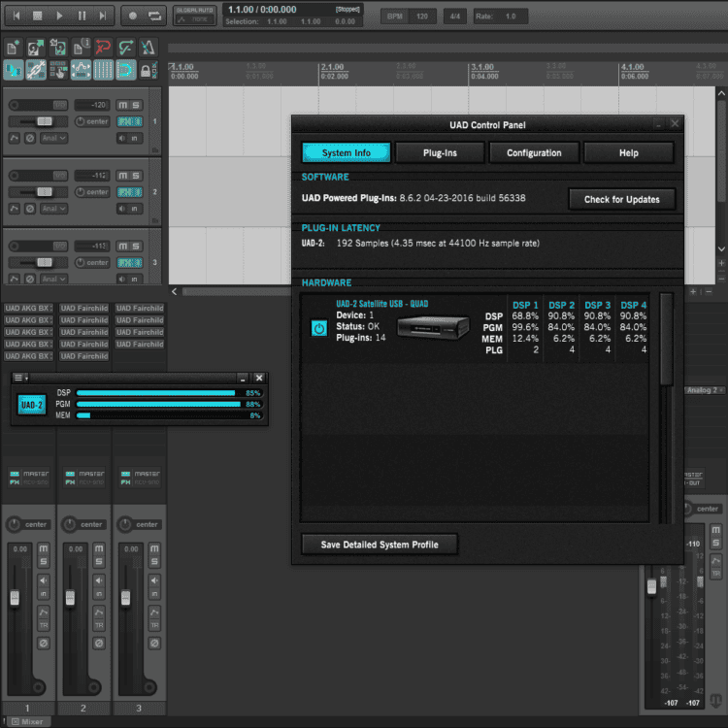Click the pause transport button

click(82, 16)
